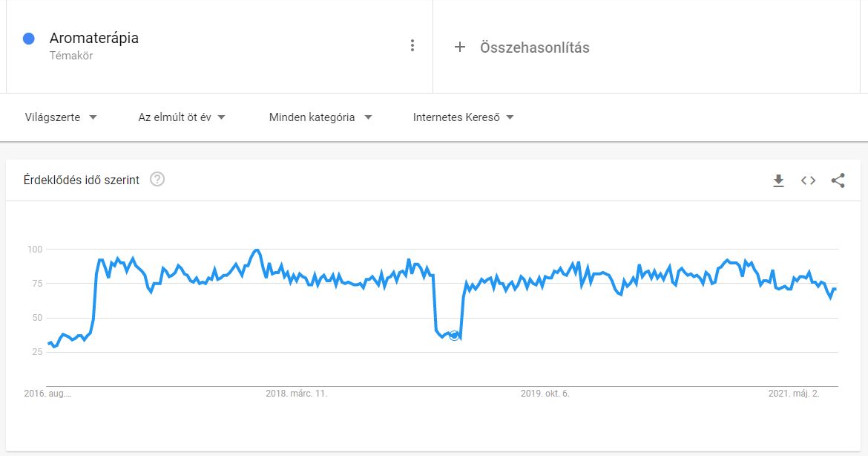Click the highlighted data point on the chart
Image resolution: width=868 pixels, height=456 pixels.
click(454, 335)
